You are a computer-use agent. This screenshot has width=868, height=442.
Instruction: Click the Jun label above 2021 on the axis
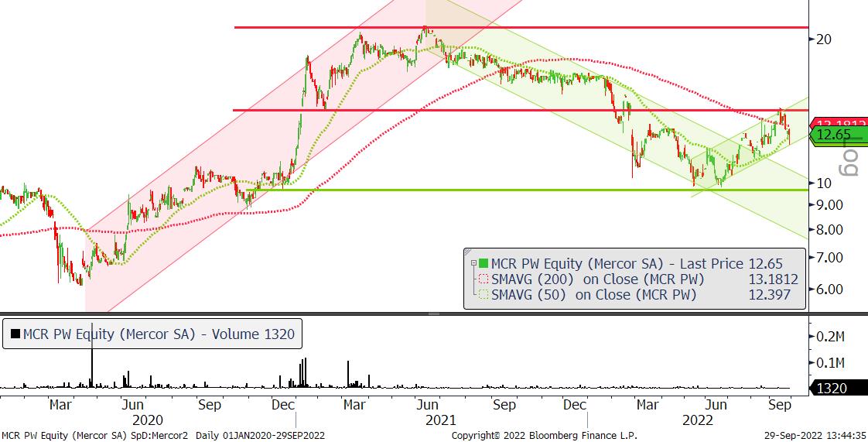[427, 405]
